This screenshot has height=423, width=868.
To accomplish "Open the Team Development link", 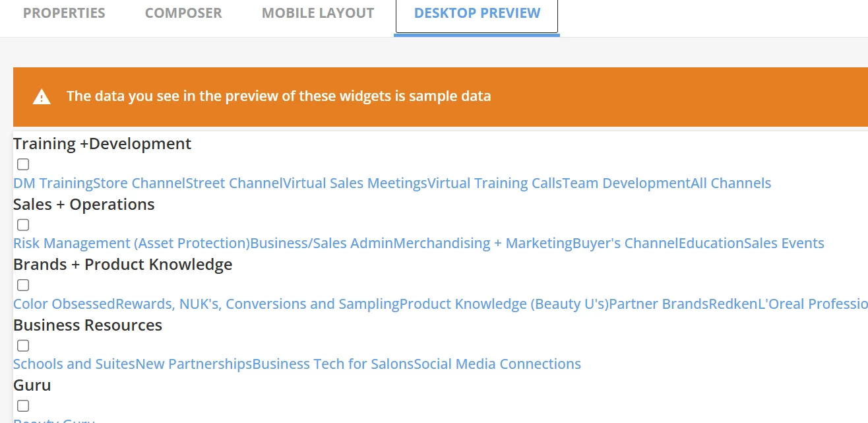I will [627, 183].
